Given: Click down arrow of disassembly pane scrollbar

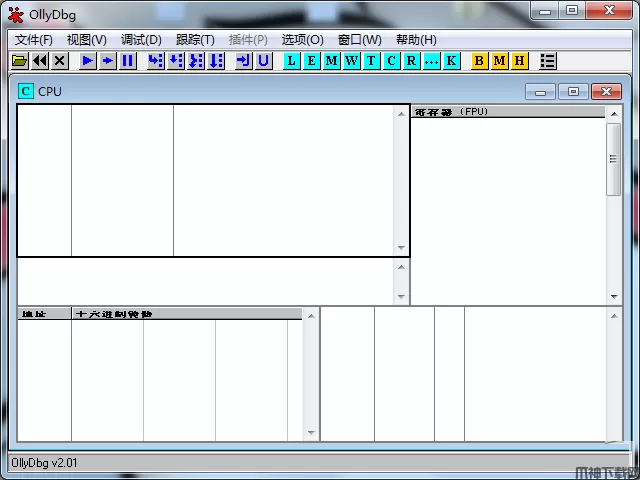Looking at the screenshot, I should coord(401,248).
